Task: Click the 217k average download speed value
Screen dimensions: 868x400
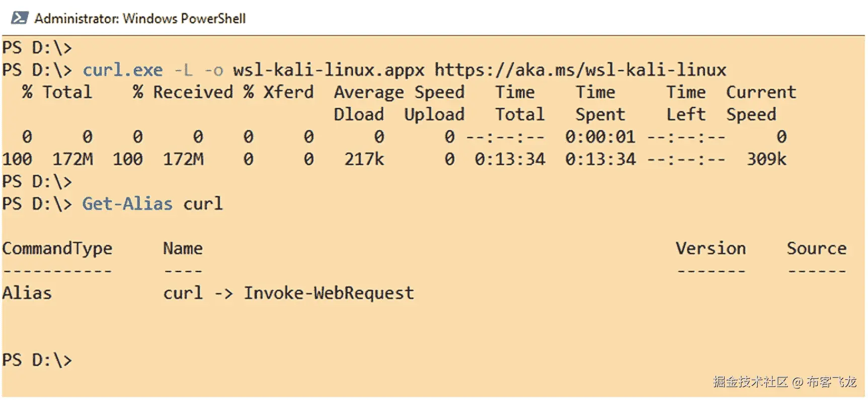Action: coord(364,159)
